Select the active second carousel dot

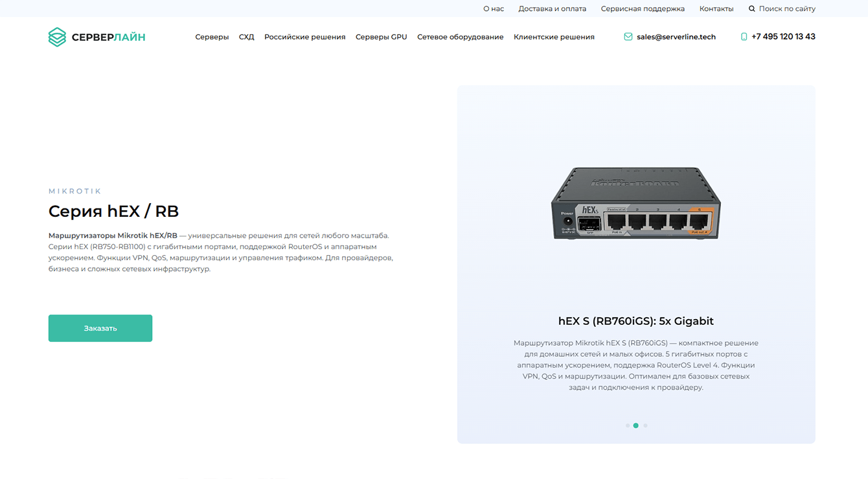tap(636, 425)
